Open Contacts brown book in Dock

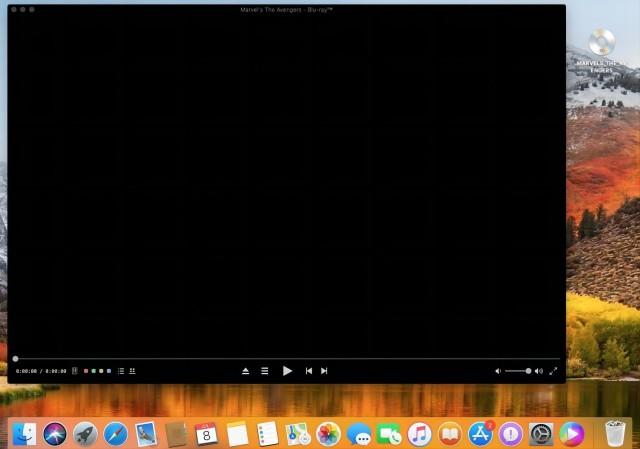click(x=176, y=434)
